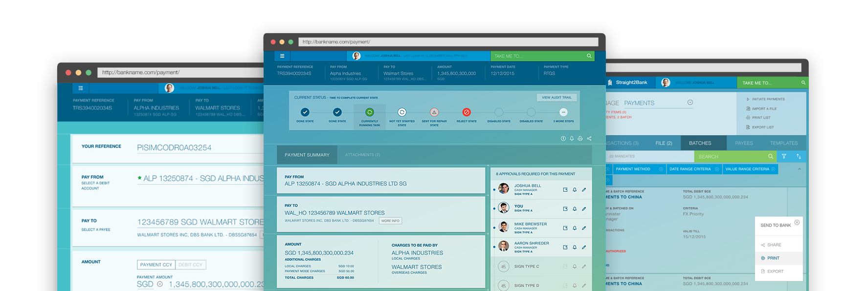Open the SGD currency dropdown in the Amount field
The width and height of the screenshot is (868, 291).
[159, 284]
